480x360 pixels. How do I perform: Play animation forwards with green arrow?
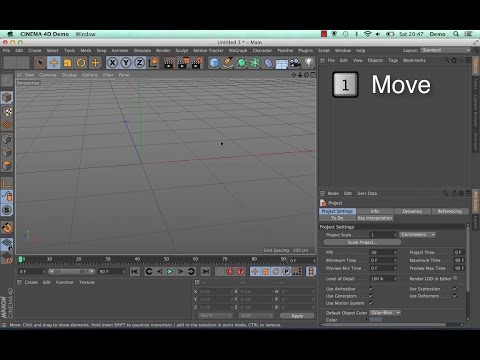coord(170,272)
